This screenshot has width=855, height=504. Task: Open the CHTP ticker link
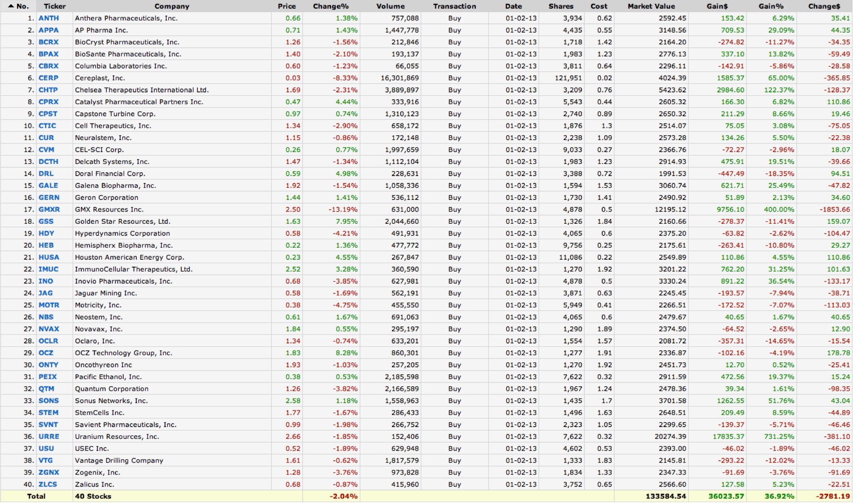48,90
